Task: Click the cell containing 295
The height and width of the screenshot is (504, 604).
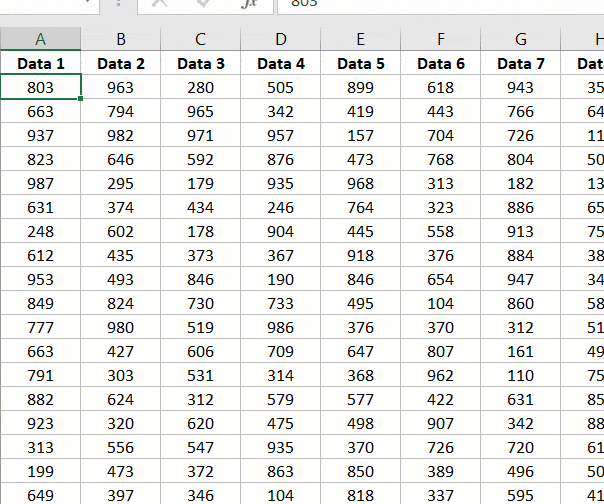Action: click(x=121, y=183)
